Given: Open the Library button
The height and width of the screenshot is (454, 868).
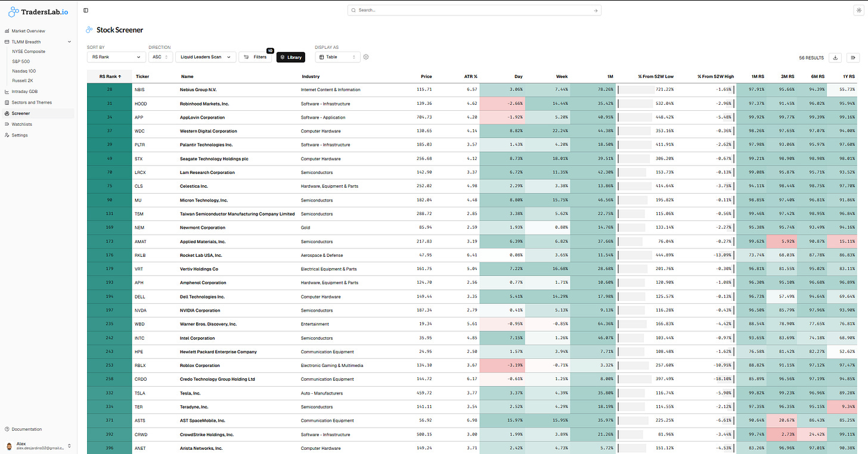Looking at the screenshot, I should pyautogui.click(x=291, y=57).
